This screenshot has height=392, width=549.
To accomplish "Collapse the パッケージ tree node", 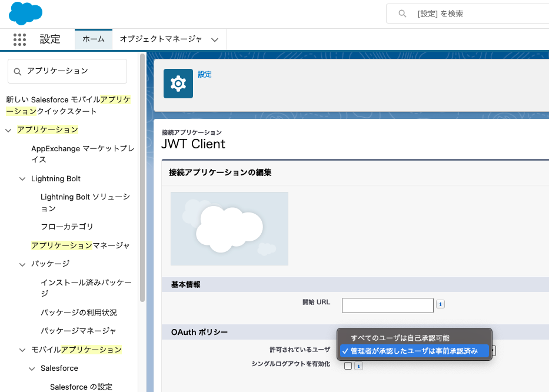I will pos(22,264).
